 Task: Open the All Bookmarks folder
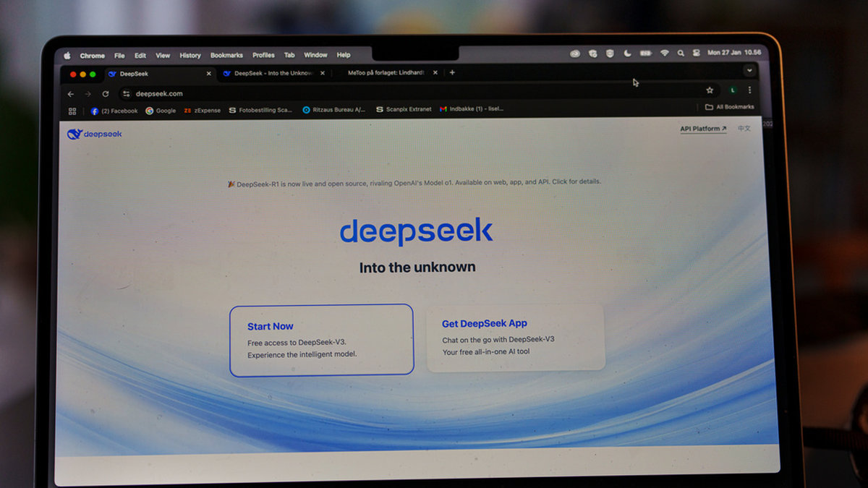click(x=730, y=107)
